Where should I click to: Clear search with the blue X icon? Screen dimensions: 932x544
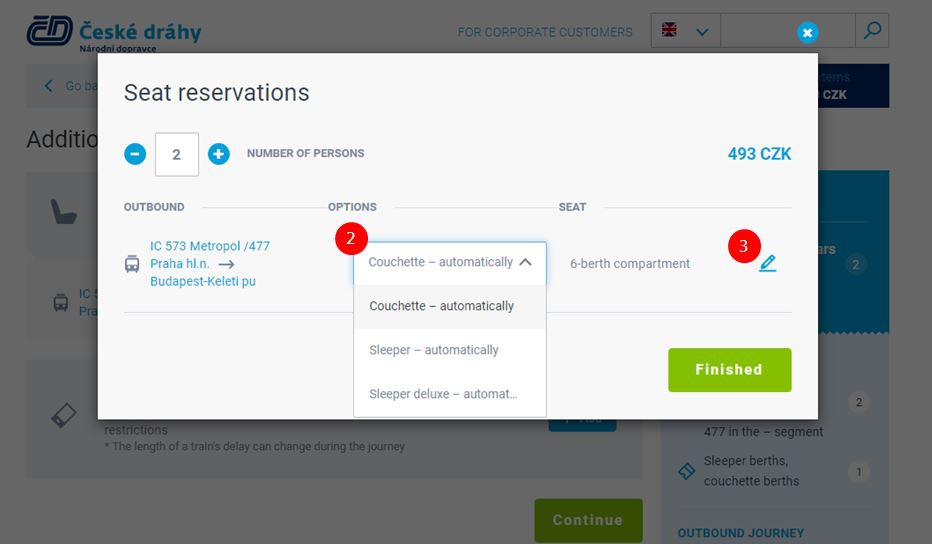(807, 33)
